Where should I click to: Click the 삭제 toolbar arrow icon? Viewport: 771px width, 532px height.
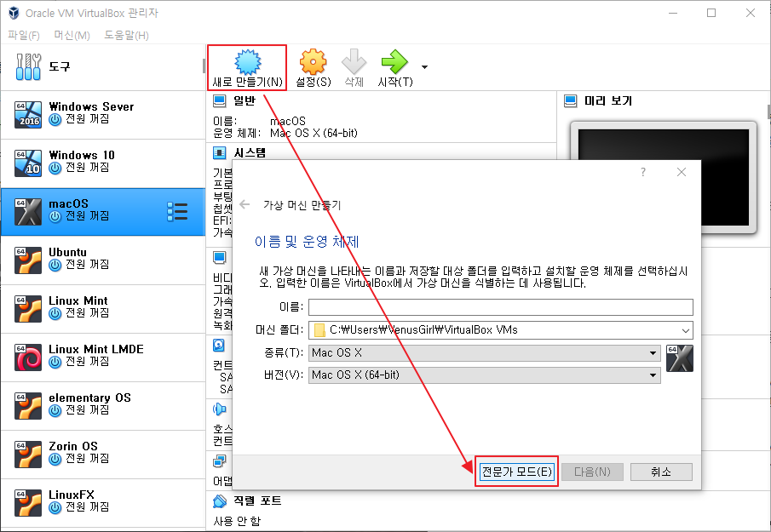354,61
